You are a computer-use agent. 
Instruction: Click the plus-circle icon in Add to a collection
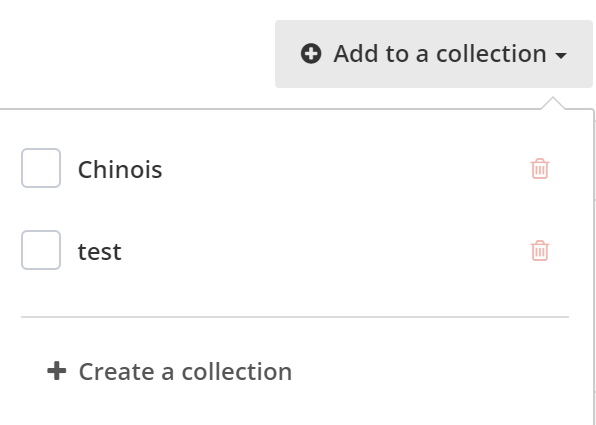pos(311,54)
